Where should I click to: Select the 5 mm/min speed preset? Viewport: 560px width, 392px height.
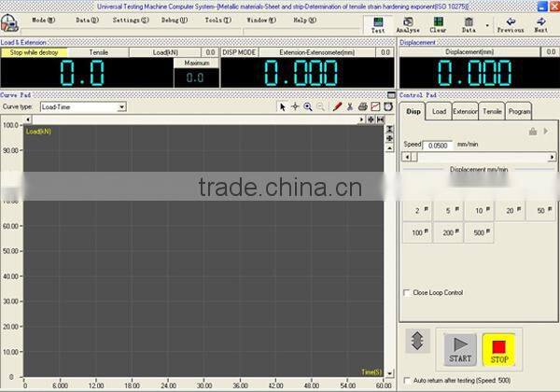pos(449,211)
